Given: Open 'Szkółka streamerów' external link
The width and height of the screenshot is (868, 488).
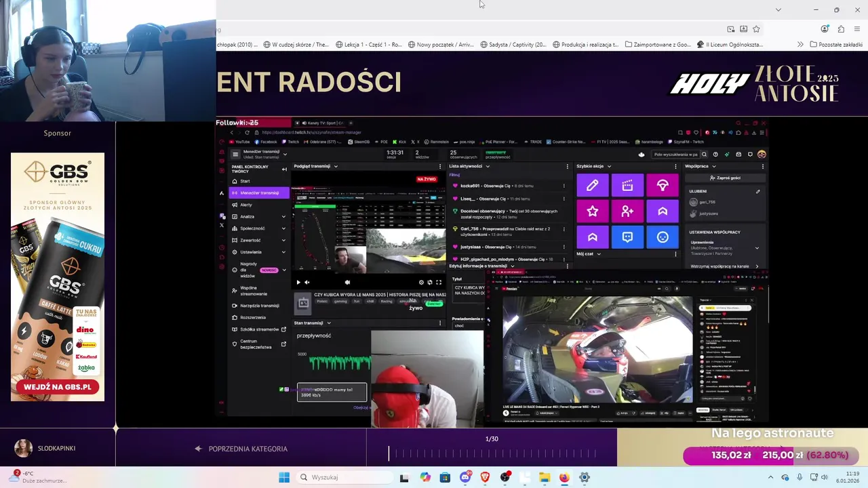Looking at the screenshot, I should (259, 329).
